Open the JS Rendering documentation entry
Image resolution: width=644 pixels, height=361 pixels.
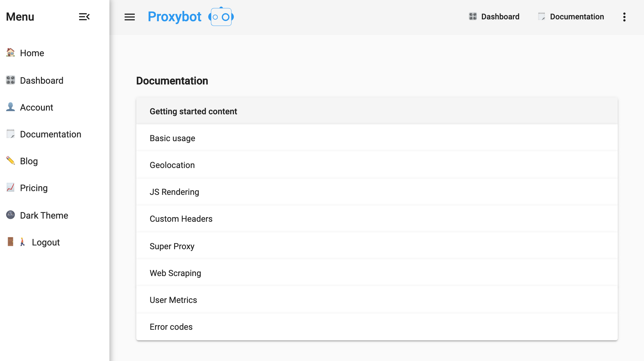pos(377,192)
